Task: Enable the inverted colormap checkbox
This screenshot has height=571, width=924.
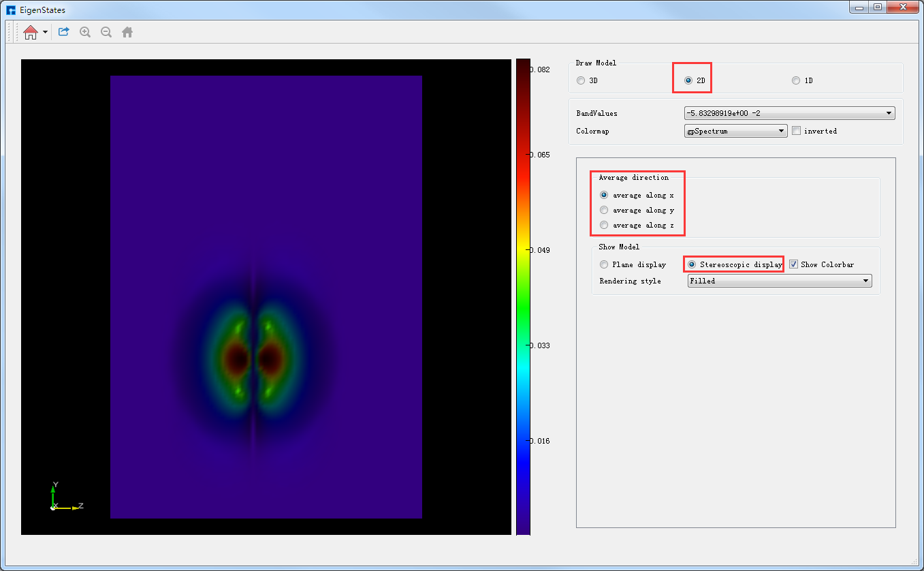Action: pos(796,131)
